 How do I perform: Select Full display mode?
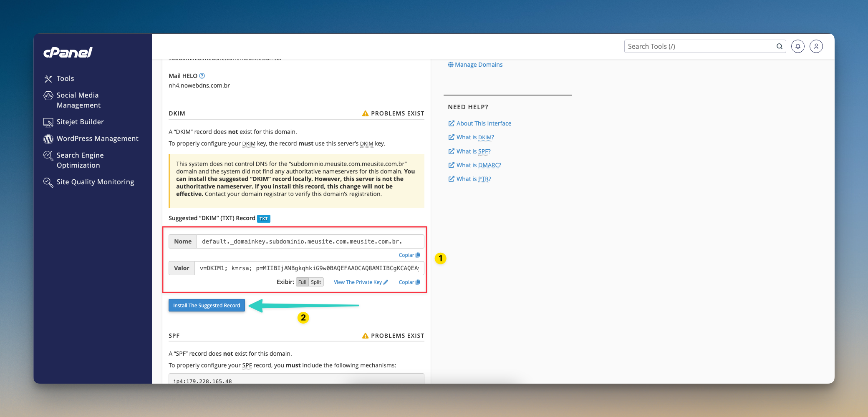[x=302, y=282]
